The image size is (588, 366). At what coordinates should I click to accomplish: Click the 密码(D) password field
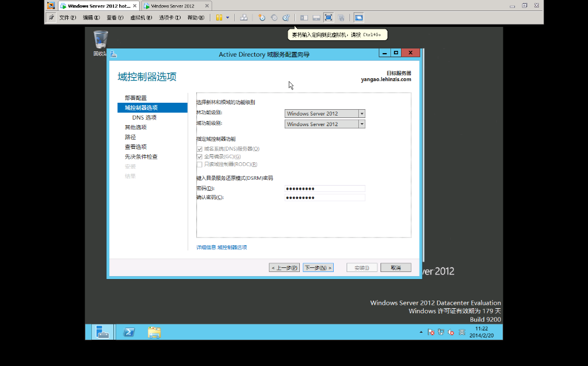(x=325, y=189)
